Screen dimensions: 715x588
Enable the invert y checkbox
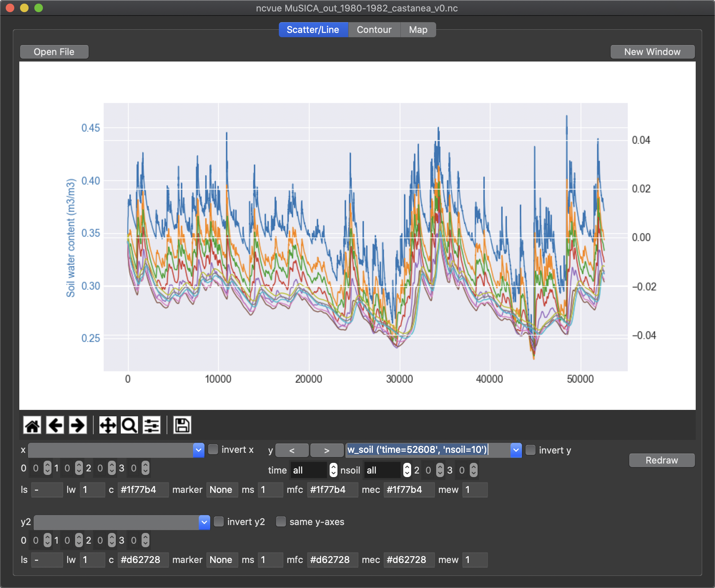(x=530, y=450)
